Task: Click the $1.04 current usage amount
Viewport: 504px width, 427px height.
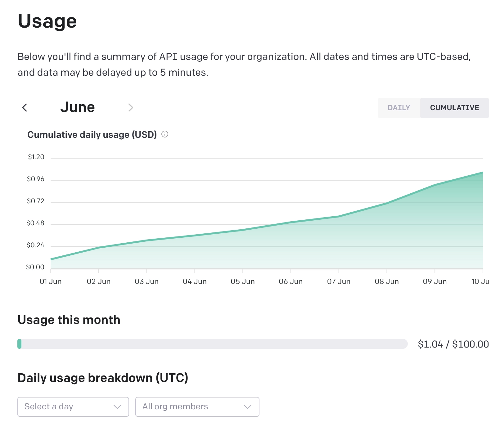Action: pos(430,344)
